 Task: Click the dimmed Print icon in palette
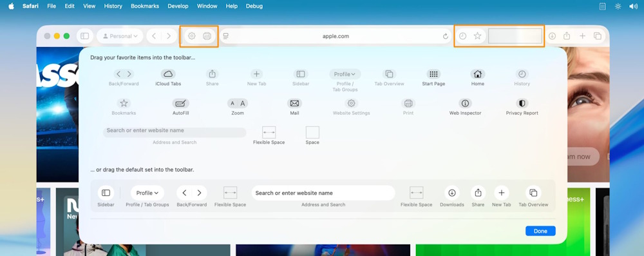pyautogui.click(x=408, y=103)
